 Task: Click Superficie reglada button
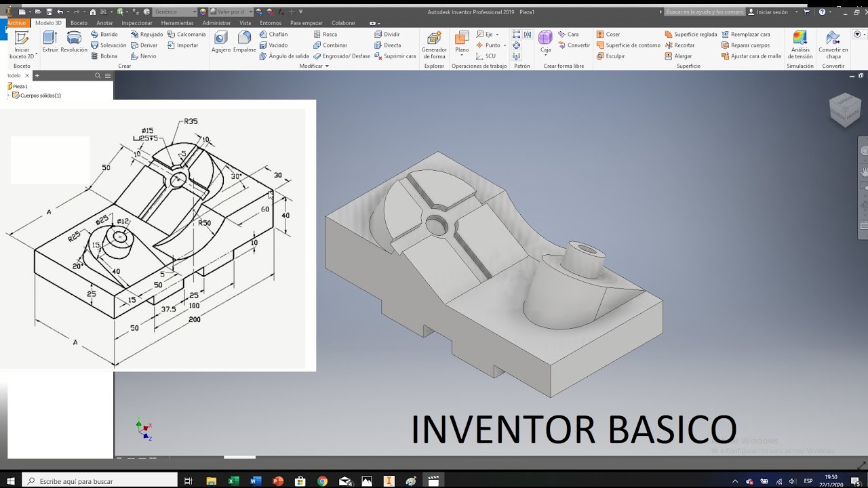(x=690, y=34)
